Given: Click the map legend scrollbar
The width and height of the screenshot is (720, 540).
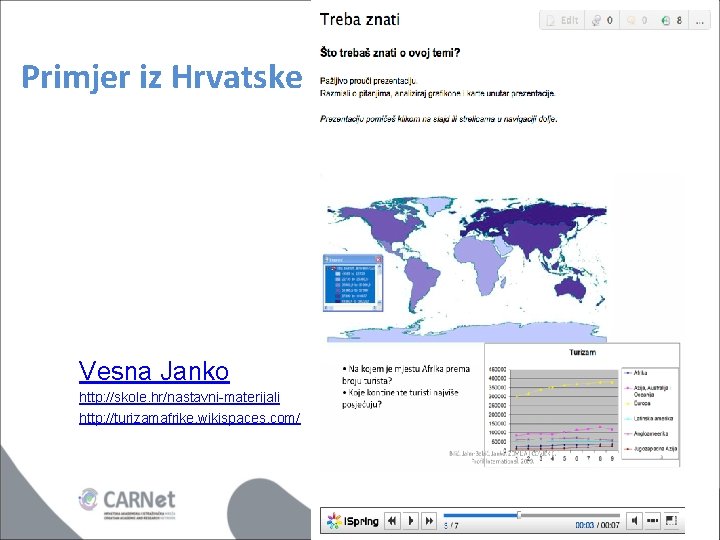Looking at the screenshot, I should (379, 284).
